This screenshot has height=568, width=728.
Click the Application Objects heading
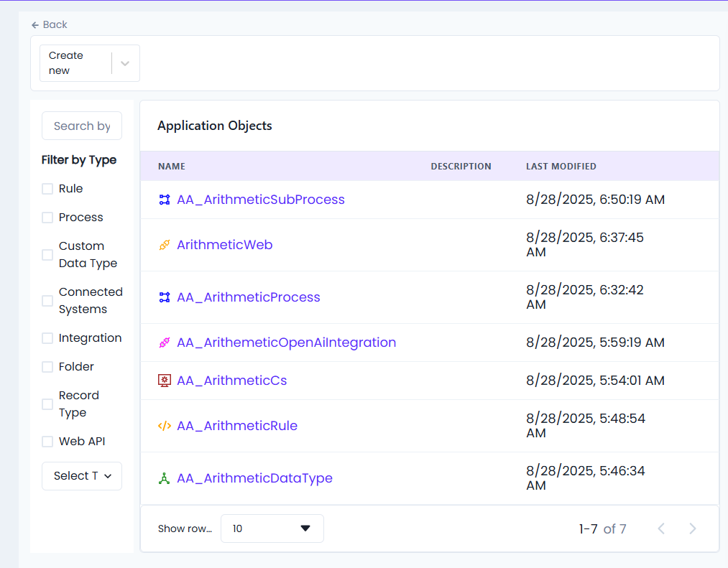[214, 126]
